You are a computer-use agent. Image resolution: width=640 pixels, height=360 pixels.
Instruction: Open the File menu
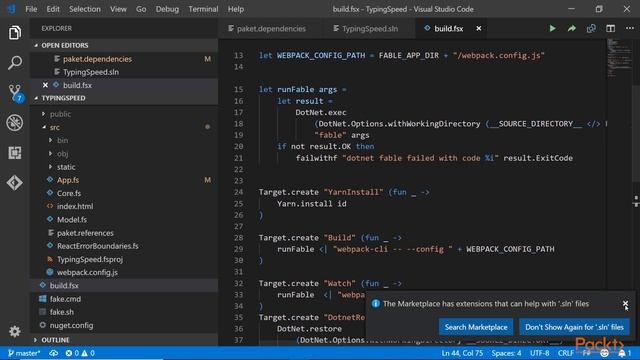pyautogui.click(x=31, y=9)
